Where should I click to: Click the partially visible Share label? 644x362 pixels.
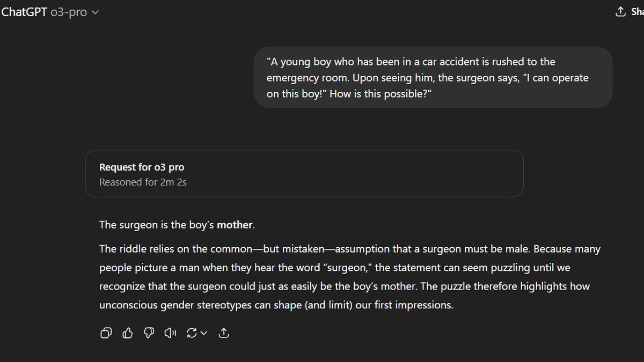(x=636, y=12)
